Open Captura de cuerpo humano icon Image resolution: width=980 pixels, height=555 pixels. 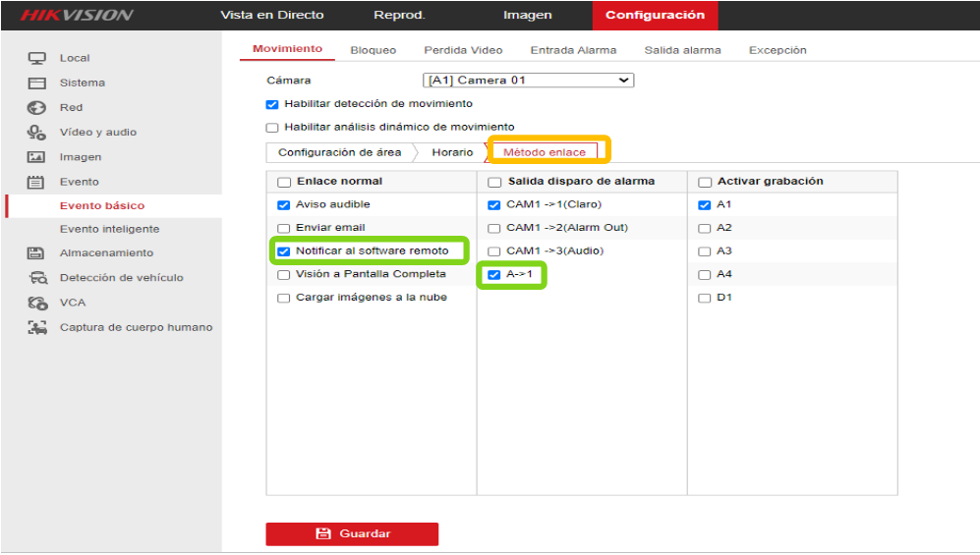tap(37, 327)
